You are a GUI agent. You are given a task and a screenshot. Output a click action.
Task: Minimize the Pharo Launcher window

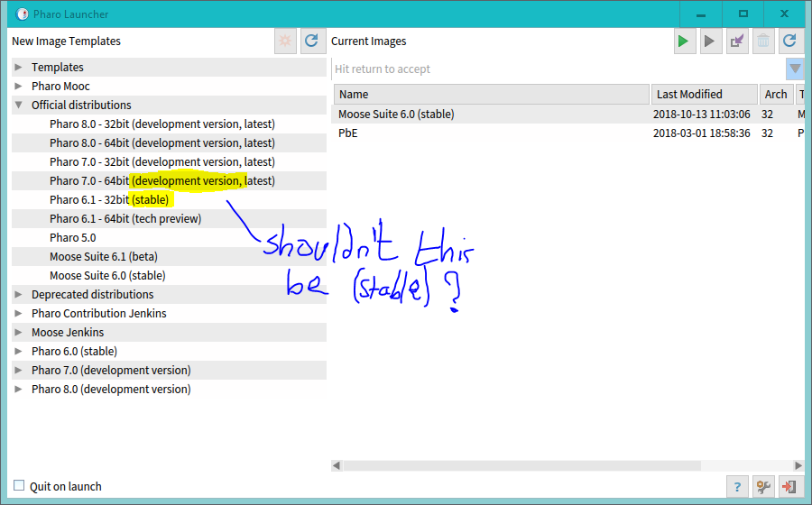[701, 14]
